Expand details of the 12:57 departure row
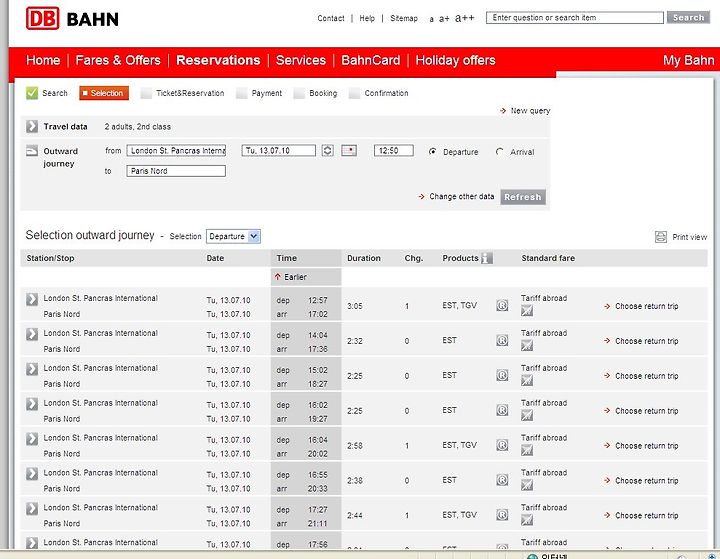The height and width of the screenshot is (559, 720). 32,299
